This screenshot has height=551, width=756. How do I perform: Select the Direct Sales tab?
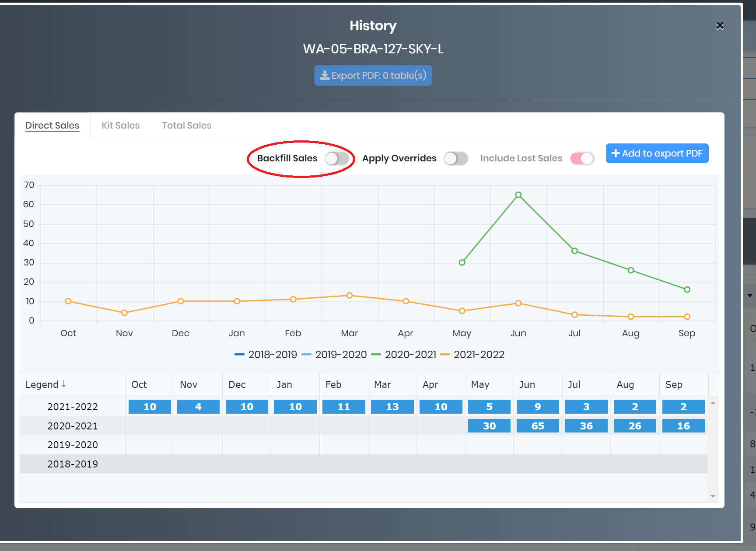(x=52, y=126)
